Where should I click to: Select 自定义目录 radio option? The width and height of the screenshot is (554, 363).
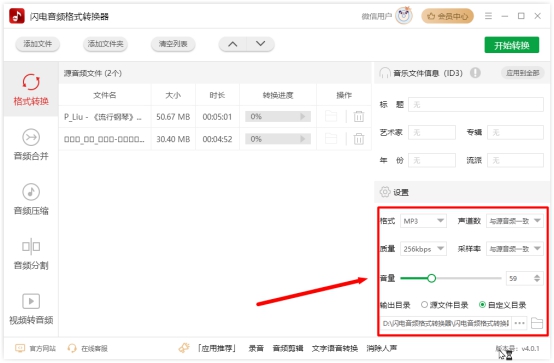(x=502, y=305)
